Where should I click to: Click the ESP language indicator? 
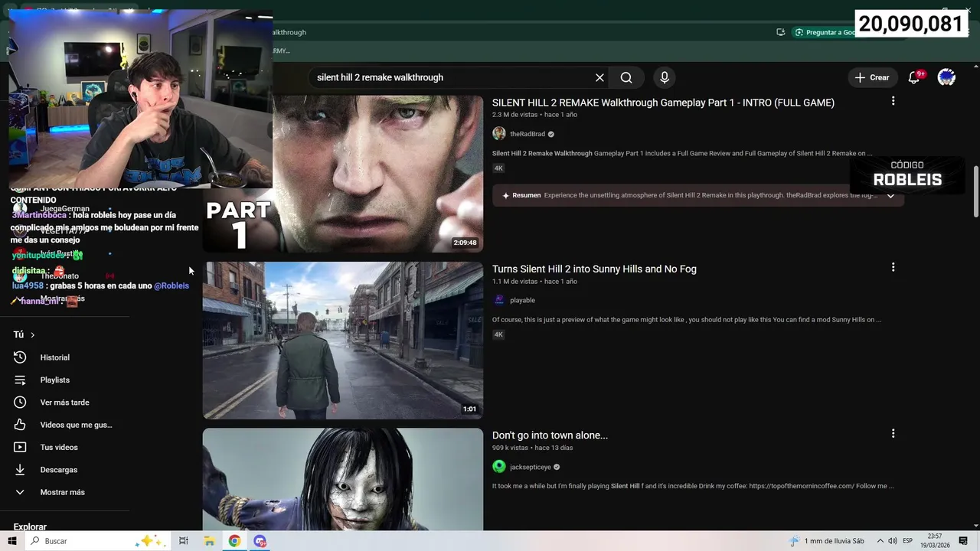pos(908,541)
